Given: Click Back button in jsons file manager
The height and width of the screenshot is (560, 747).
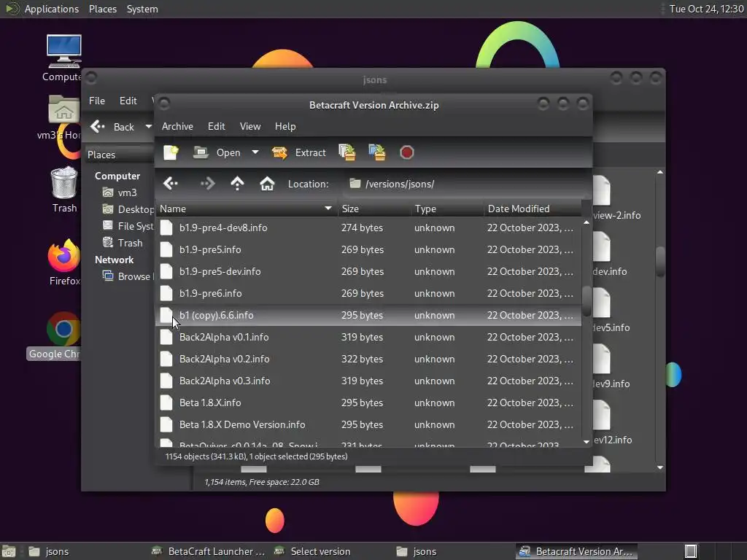Looking at the screenshot, I should point(112,127).
